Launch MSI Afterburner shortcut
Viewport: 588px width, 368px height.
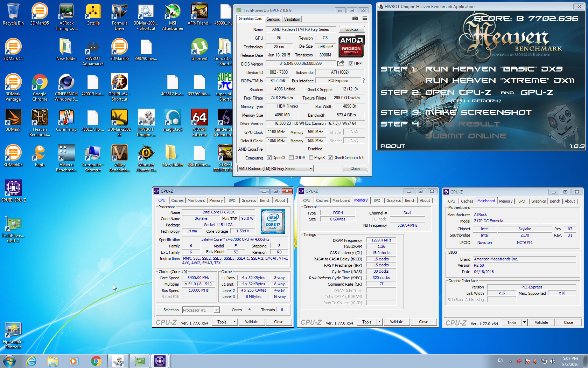173,17
